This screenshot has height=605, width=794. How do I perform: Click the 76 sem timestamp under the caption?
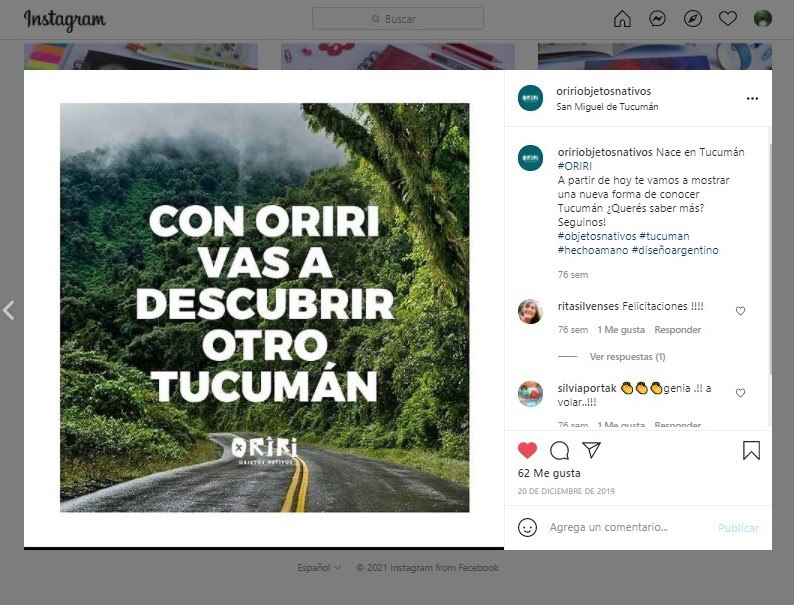click(573, 275)
